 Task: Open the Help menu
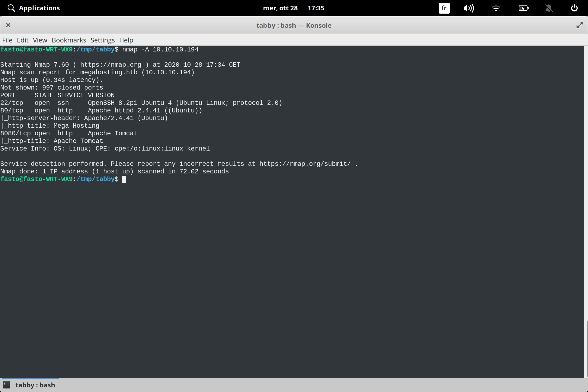coord(126,40)
